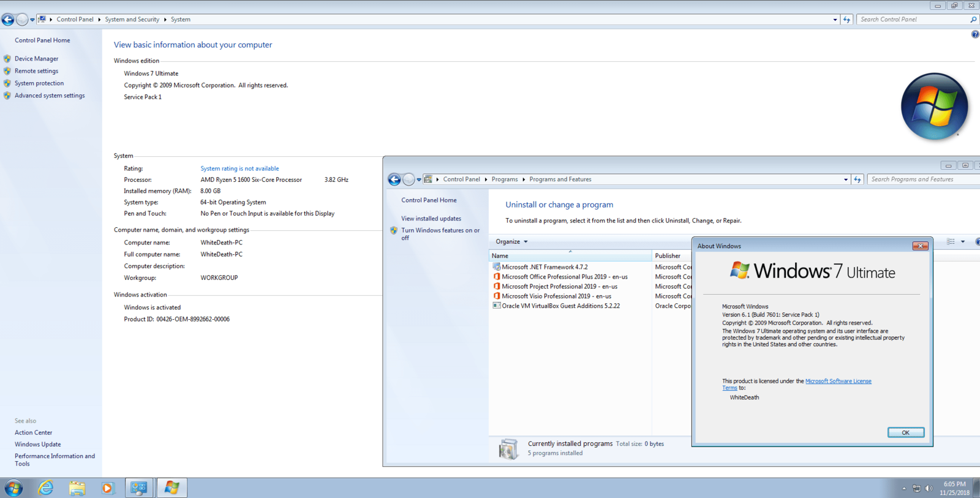
Task: Open Remote settings link
Action: pyautogui.click(x=37, y=71)
